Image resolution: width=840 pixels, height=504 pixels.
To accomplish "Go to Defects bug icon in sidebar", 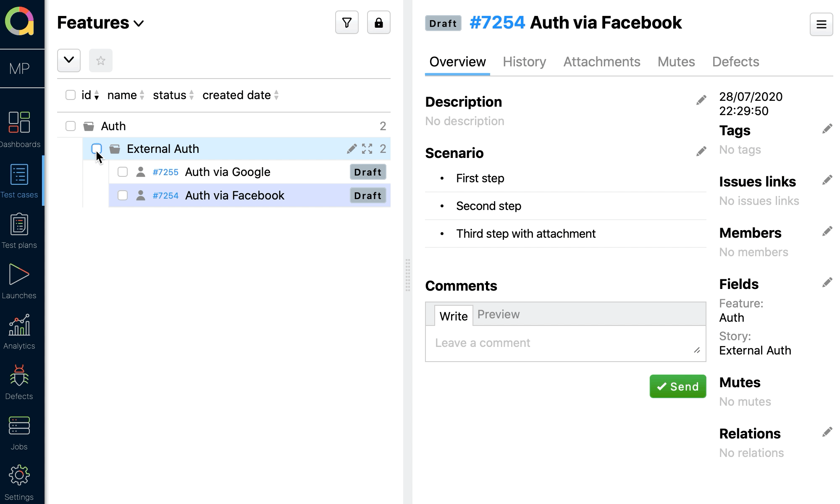I will (19, 382).
